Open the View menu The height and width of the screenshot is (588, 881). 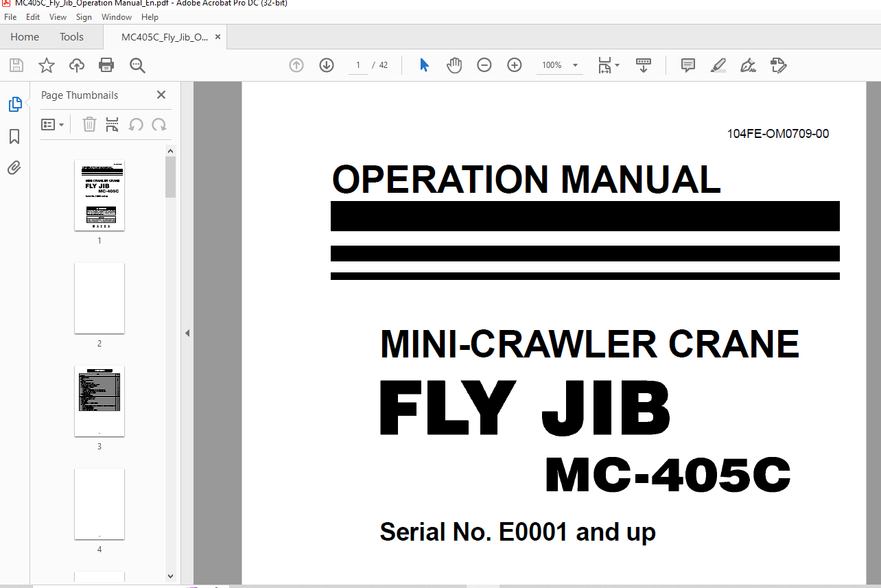[58, 17]
